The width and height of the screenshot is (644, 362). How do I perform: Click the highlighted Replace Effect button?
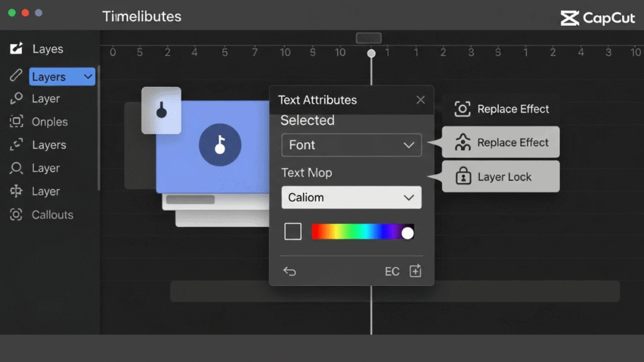click(x=501, y=142)
